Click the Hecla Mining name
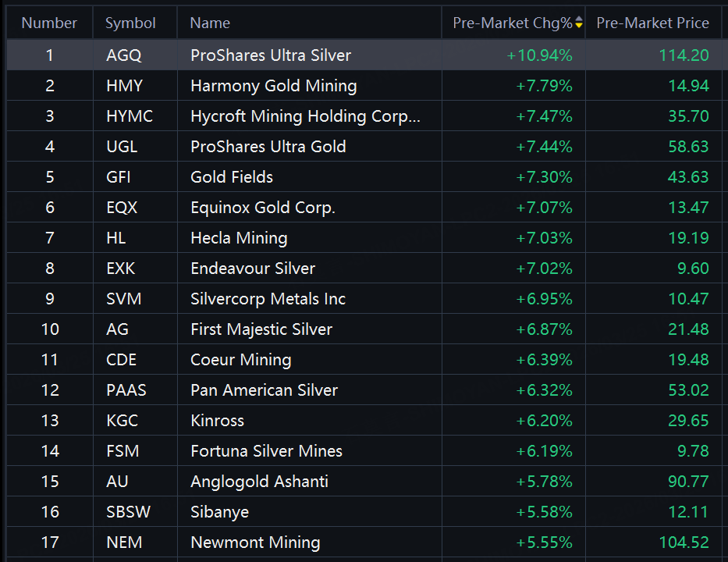Screen dimensions: 728x562 239,238
